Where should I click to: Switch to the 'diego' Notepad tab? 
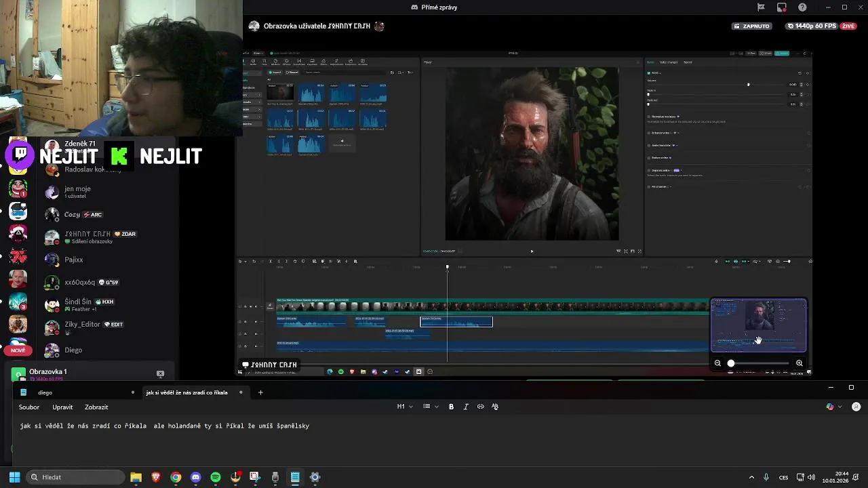pyautogui.click(x=77, y=392)
